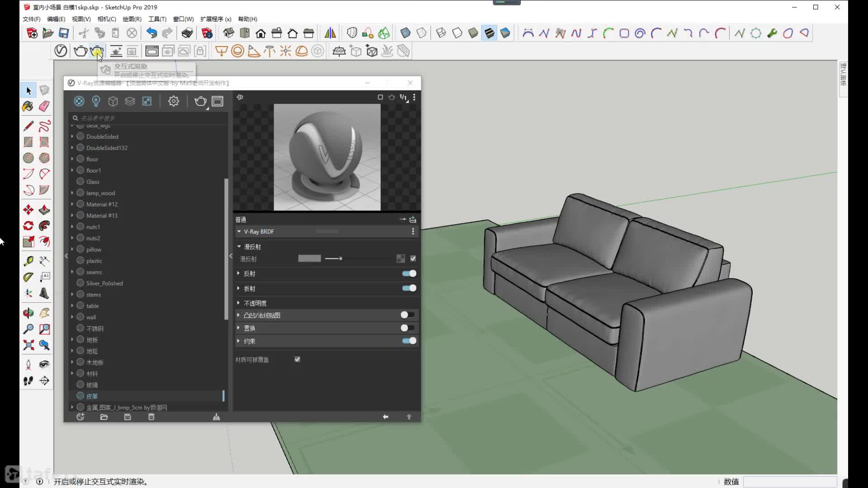
Task: Click the Save disk icon
Action: [x=64, y=33]
